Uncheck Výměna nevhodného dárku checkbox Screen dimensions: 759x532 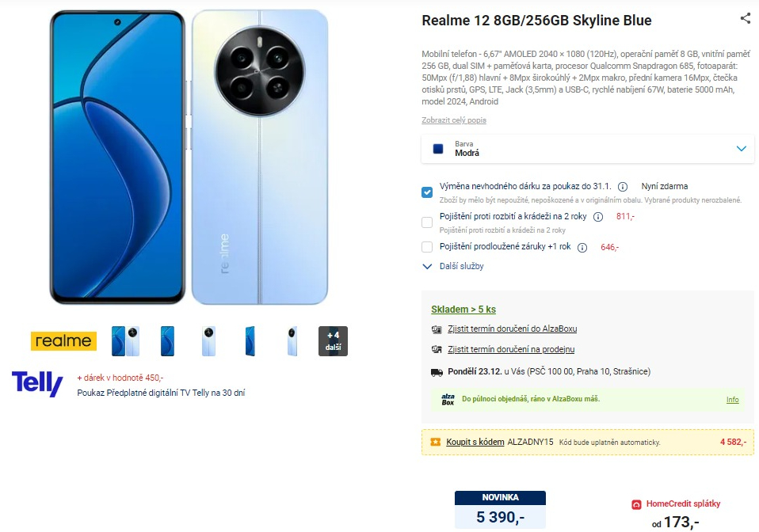427,192
